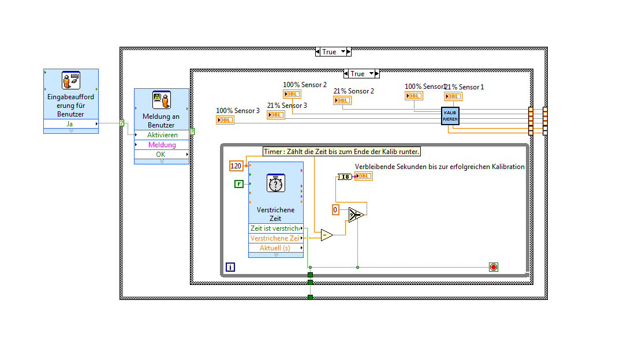Select the 100% Sensor 3 DBL terminal
The height and width of the screenshot is (364, 620).
tap(225, 120)
